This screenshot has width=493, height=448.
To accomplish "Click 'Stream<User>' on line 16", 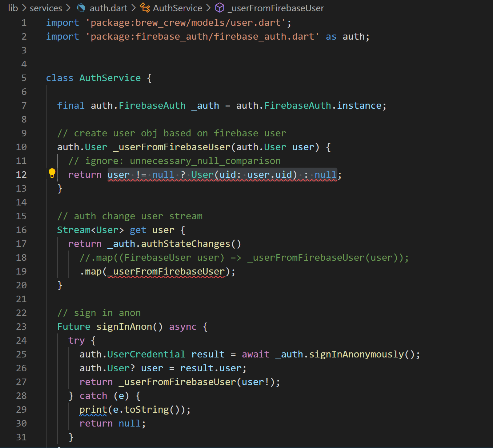I will 91,230.
